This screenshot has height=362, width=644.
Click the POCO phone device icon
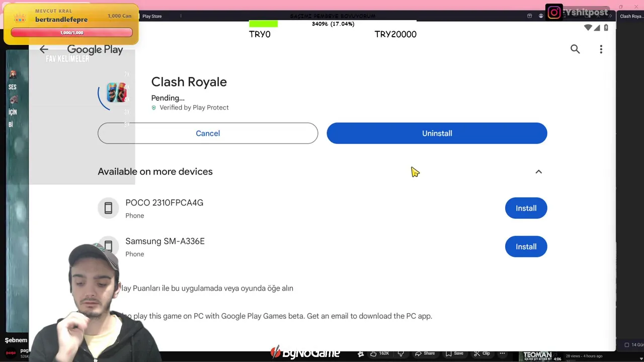pyautogui.click(x=108, y=208)
